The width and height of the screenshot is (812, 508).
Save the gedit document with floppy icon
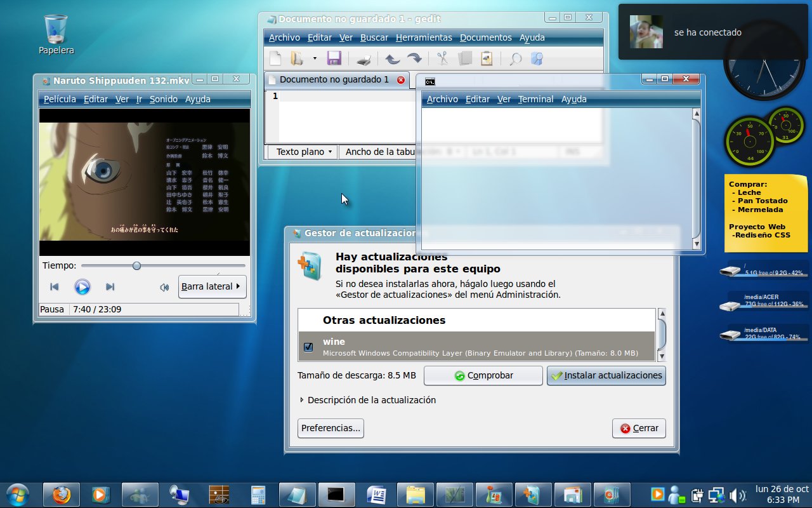[334, 59]
